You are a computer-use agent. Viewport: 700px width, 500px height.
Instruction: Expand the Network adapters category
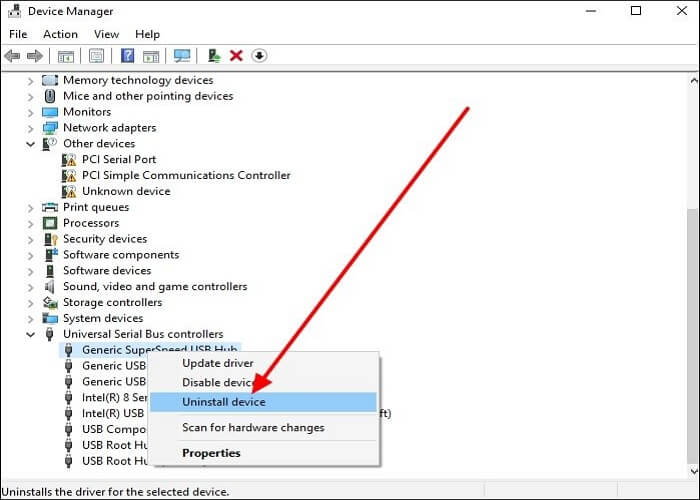tap(30, 129)
